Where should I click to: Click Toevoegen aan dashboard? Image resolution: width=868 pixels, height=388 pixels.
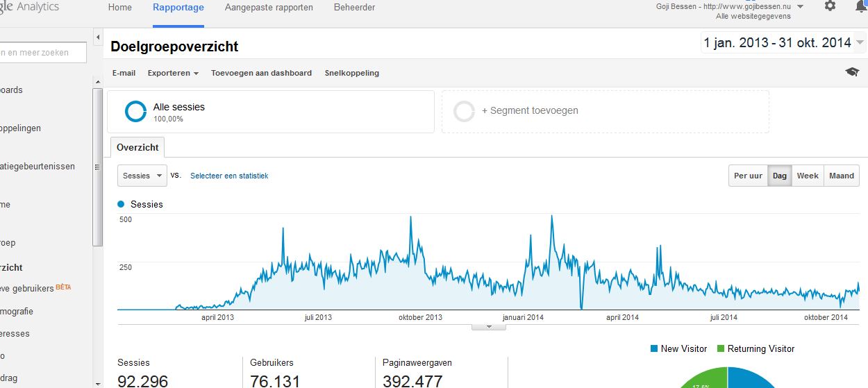(261, 73)
